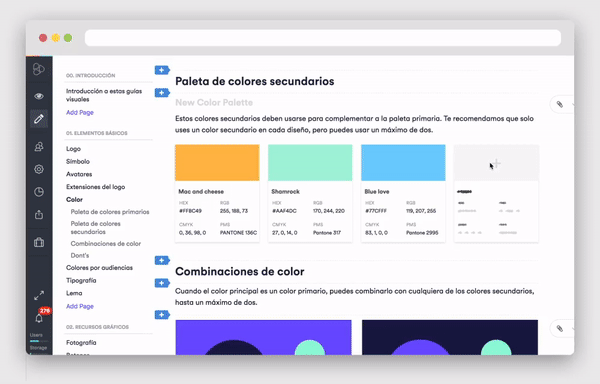Image resolution: width=600 pixels, height=384 pixels.
Task: Select the Shamrock green swatch
Action: coord(310,163)
